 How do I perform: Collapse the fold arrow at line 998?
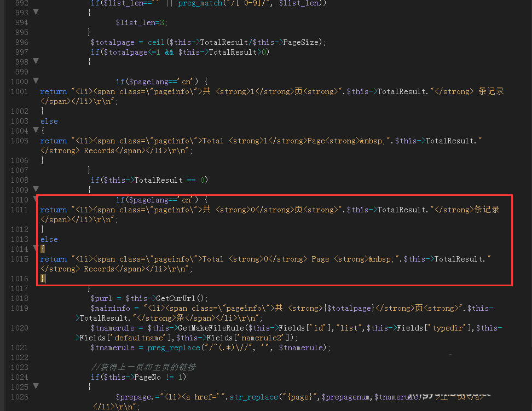tap(36, 62)
